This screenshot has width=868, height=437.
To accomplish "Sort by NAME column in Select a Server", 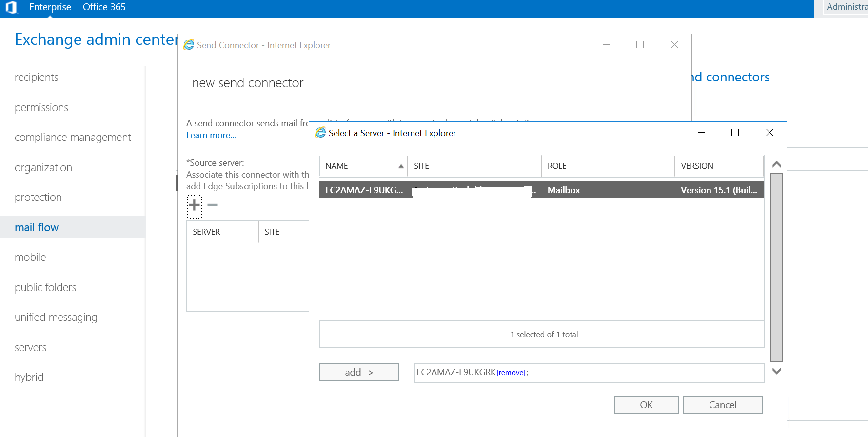I will (363, 166).
